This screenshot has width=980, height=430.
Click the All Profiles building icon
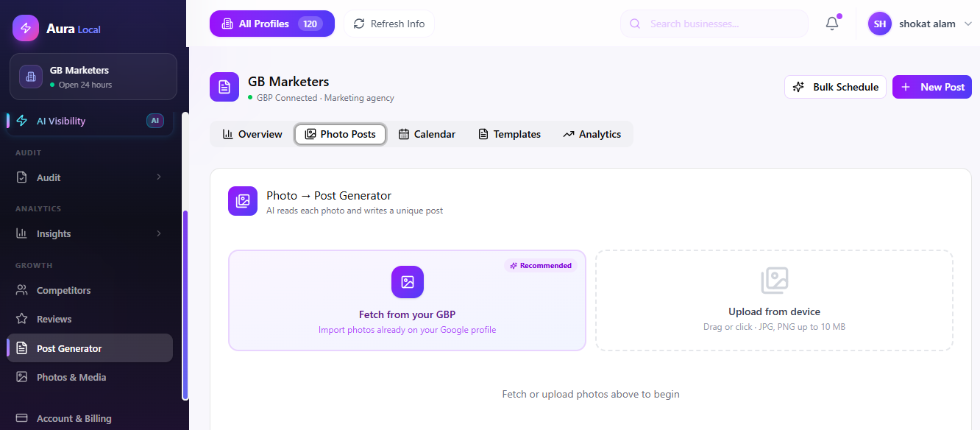click(x=227, y=24)
